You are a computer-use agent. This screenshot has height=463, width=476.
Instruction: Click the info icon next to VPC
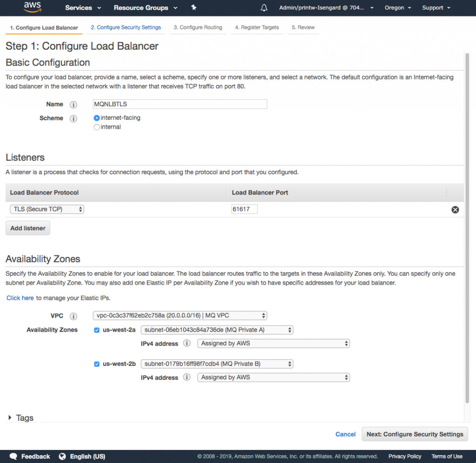(x=73, y=316)
